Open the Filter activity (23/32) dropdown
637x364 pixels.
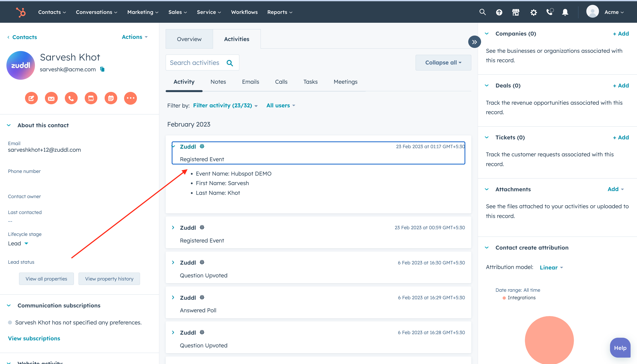click(x=225, y=106)
